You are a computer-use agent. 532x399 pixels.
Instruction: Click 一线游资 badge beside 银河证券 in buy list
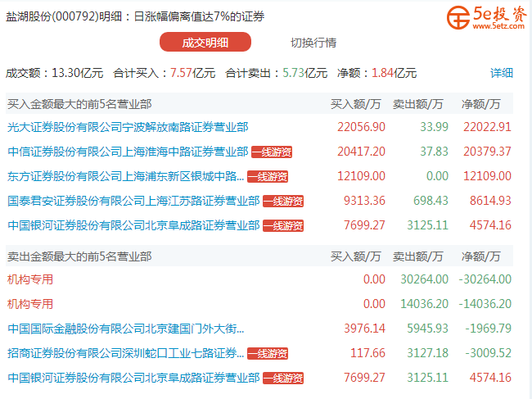click(283, 225)
